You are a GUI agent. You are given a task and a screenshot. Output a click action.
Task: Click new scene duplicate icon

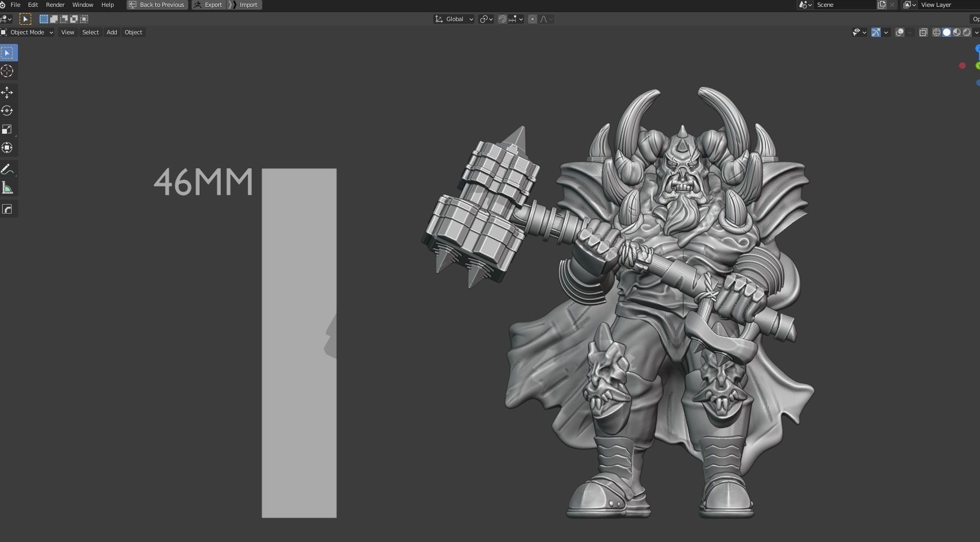point(882,5)
